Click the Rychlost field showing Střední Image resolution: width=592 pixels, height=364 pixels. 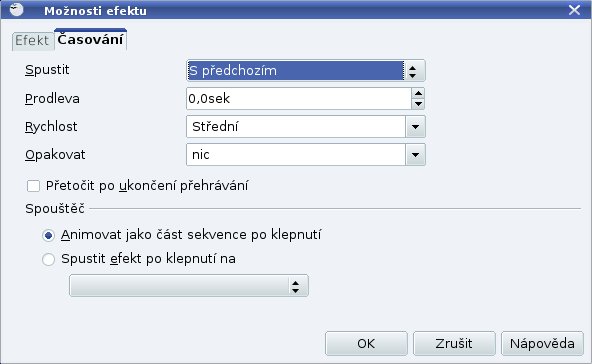coord(296,126)
